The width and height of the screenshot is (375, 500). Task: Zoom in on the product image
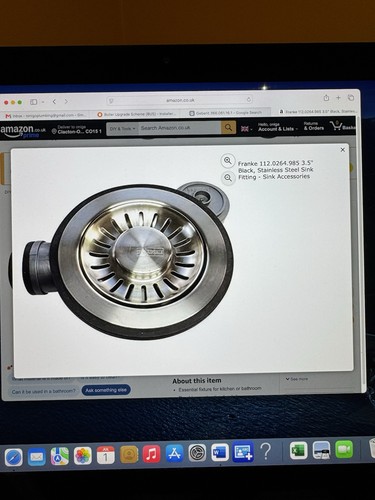[228, 161]
